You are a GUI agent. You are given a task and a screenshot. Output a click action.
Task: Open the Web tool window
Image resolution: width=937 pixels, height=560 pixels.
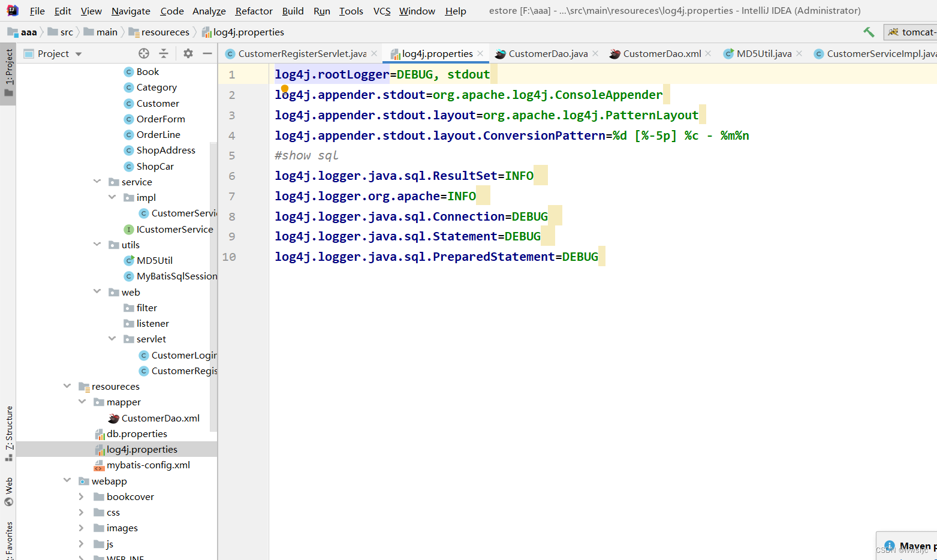click(x=8, y=492)
